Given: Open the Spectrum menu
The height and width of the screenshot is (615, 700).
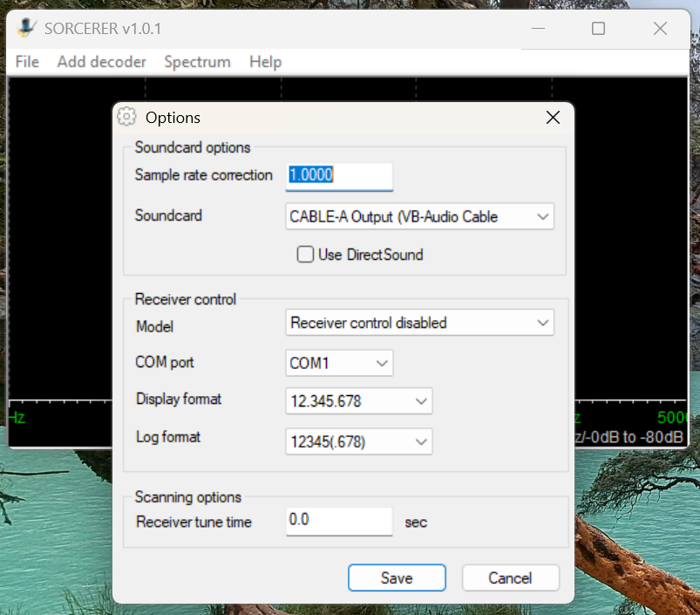Looking at the screenshot, I should point(197,62).
